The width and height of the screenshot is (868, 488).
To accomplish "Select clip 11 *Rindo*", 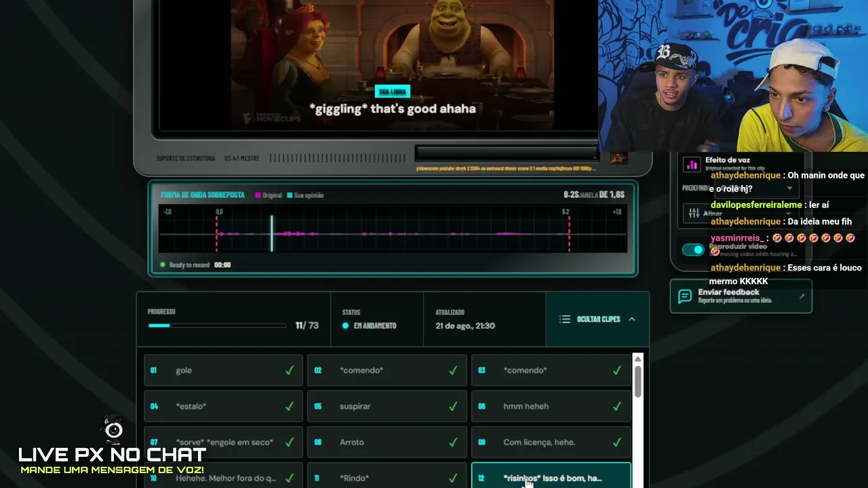I will (x=387, y=476).
